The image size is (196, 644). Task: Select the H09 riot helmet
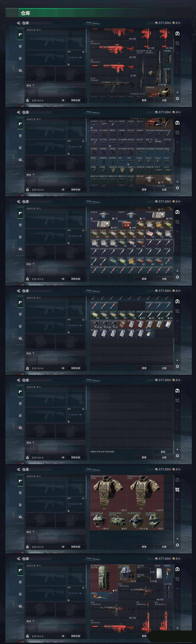127,573
